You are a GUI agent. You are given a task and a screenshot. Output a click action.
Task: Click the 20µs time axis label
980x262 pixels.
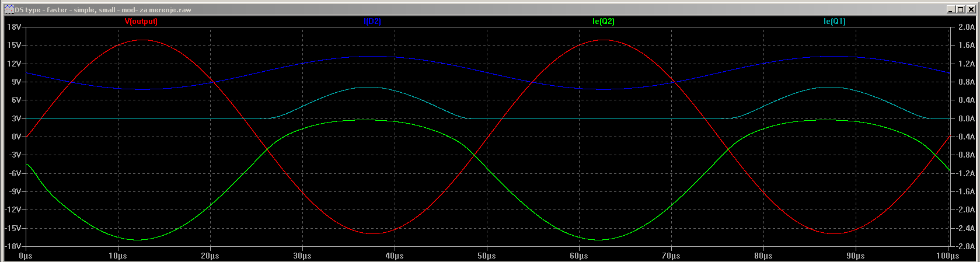click(x=210, y=256)
